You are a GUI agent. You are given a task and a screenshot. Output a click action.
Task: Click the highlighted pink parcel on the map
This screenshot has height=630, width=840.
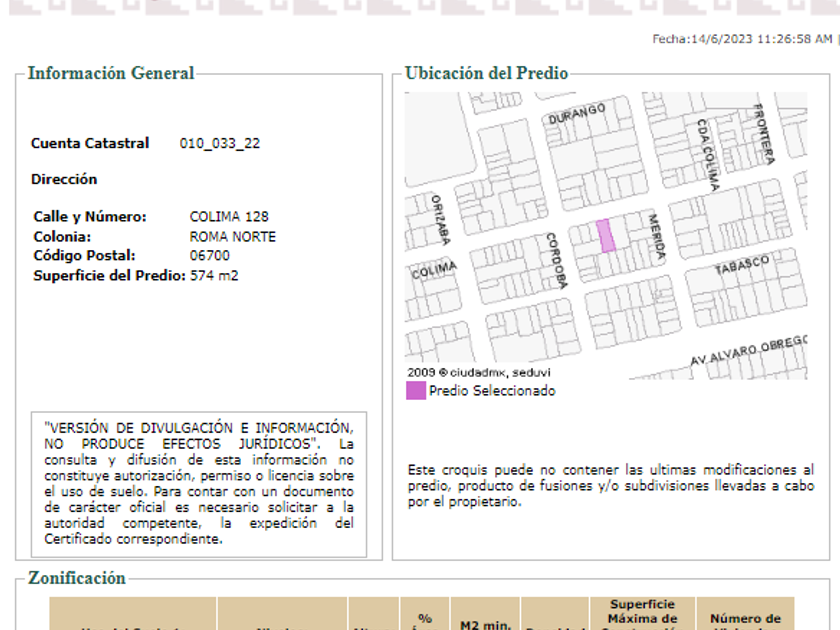(605, 236)
